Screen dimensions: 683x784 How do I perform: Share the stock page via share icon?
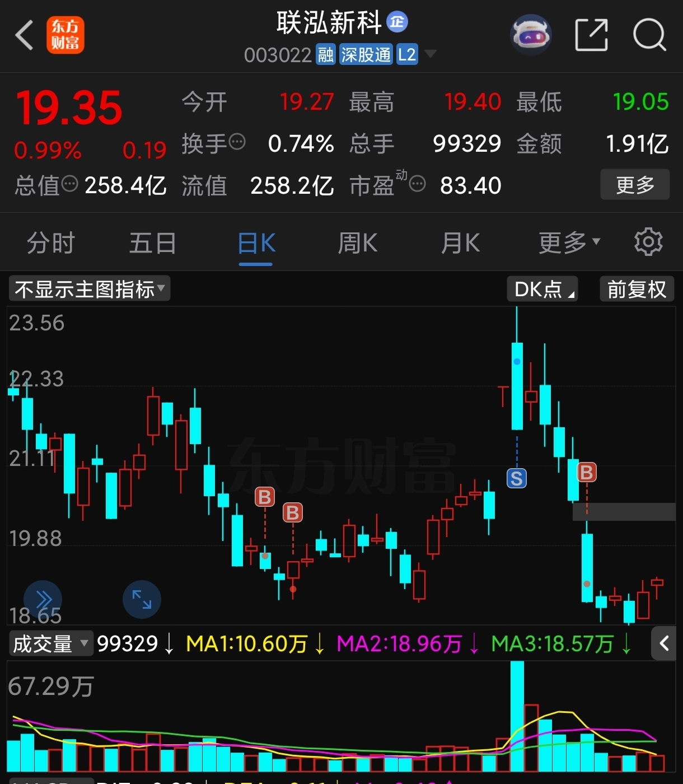[592, 35]
